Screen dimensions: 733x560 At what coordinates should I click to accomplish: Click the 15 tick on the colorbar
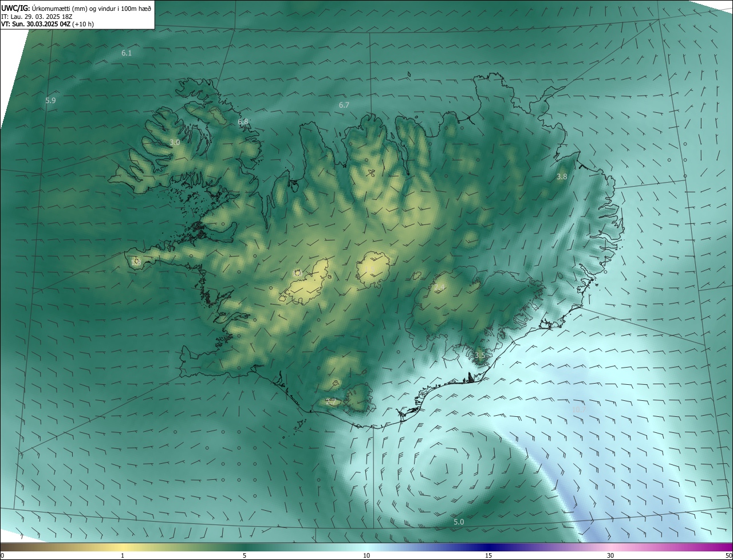tap(488, 555)
